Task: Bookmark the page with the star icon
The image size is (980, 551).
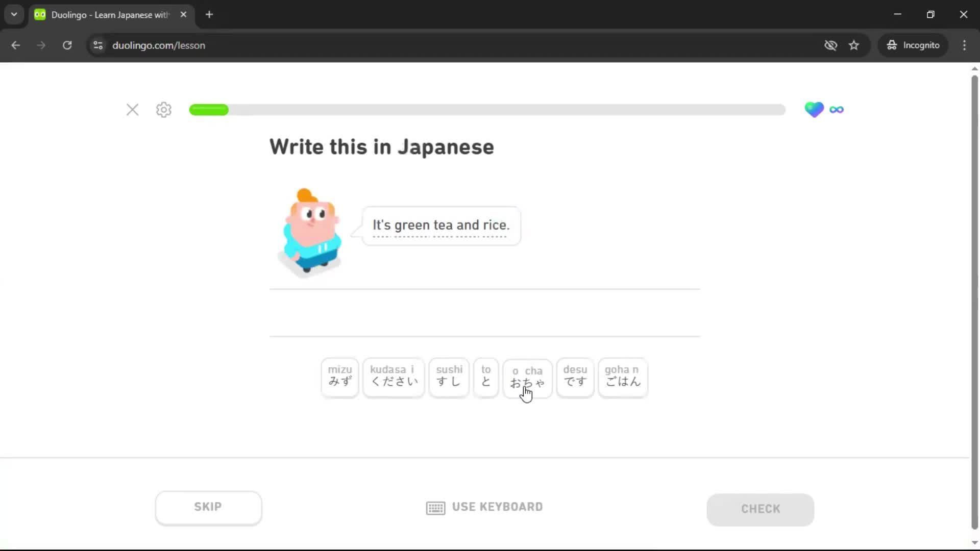Action: point(854,45)
